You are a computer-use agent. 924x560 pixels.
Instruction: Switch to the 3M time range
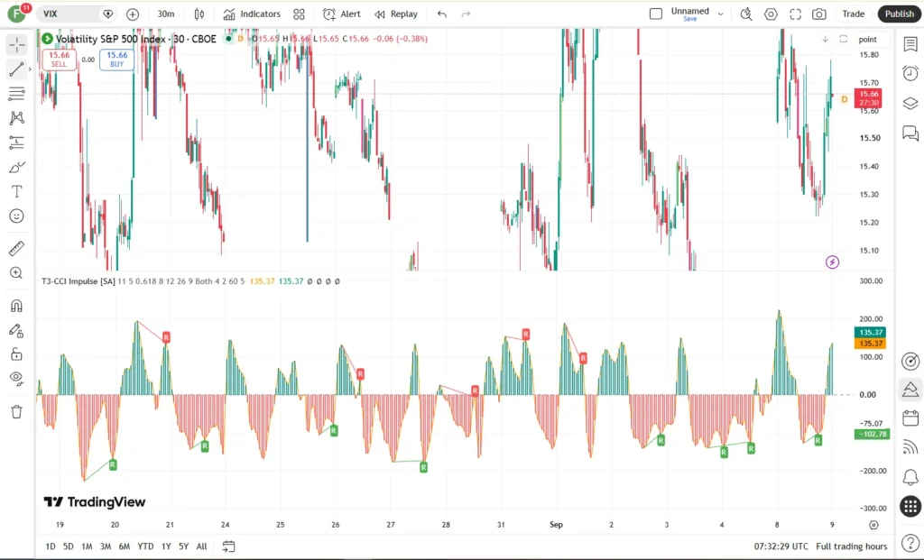(x=106, y=546)
